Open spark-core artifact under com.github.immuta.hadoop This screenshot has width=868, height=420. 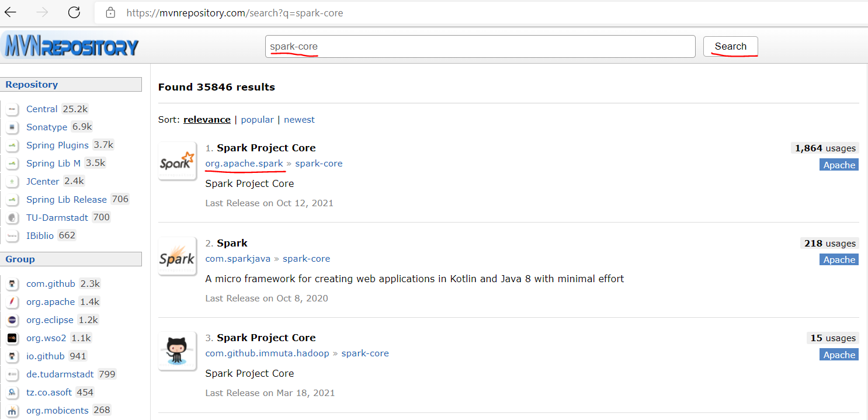[365, 353]
